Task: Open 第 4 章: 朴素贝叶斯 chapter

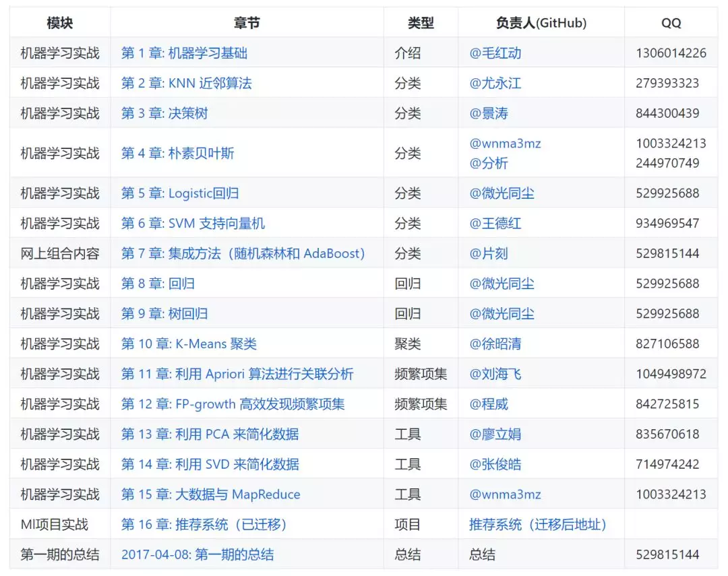Action: point(179,152)
